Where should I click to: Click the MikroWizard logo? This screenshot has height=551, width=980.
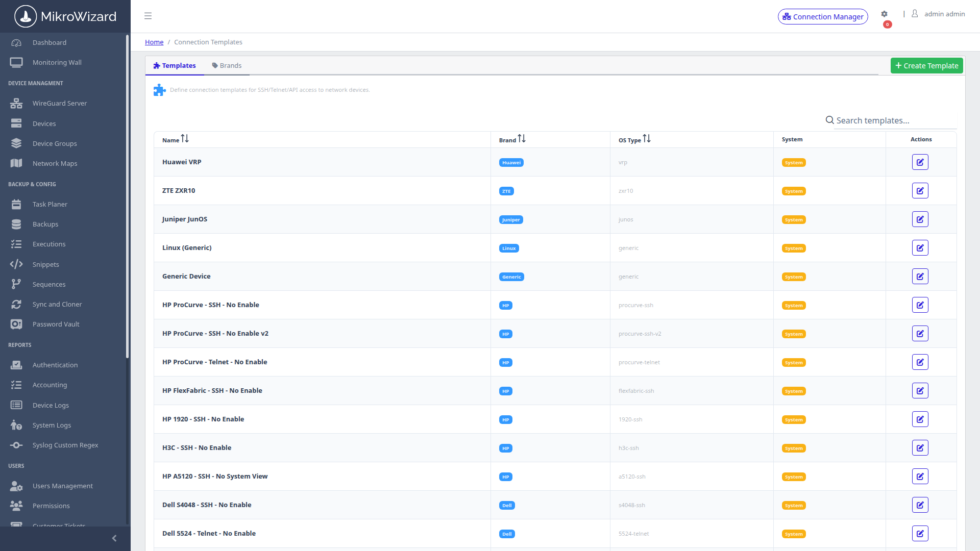(x=65, y=16)
